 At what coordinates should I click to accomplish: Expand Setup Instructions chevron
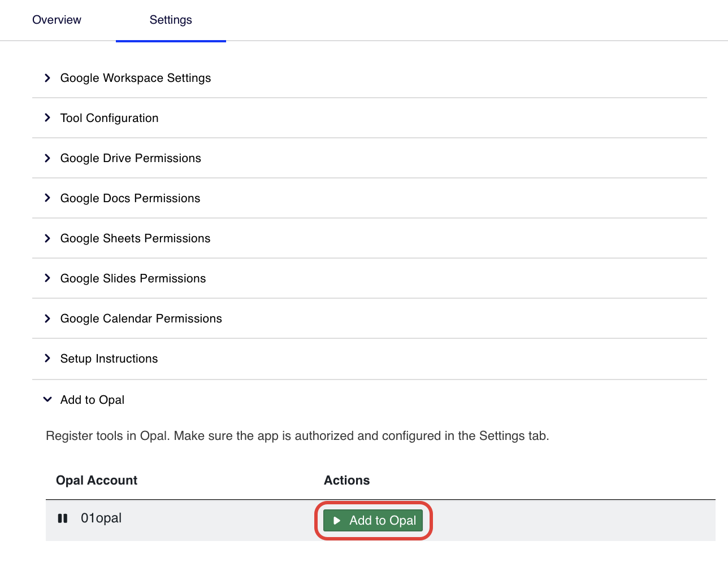[x=47, y=359]
